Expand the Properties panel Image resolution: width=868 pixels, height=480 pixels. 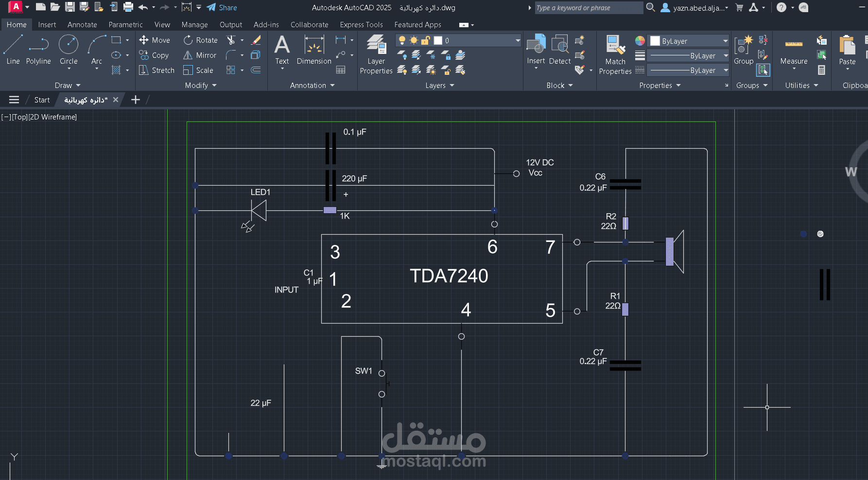(660, 85)
